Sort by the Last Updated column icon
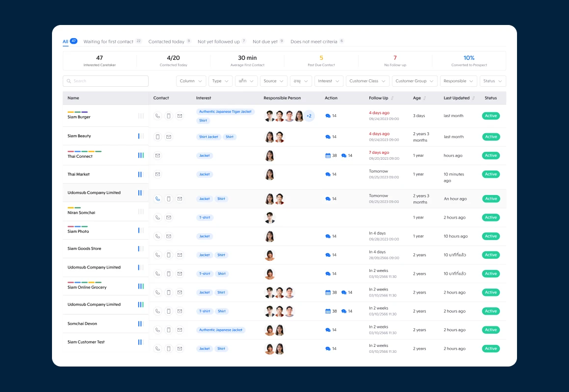The image size is (569, 392). click(473, 98)
